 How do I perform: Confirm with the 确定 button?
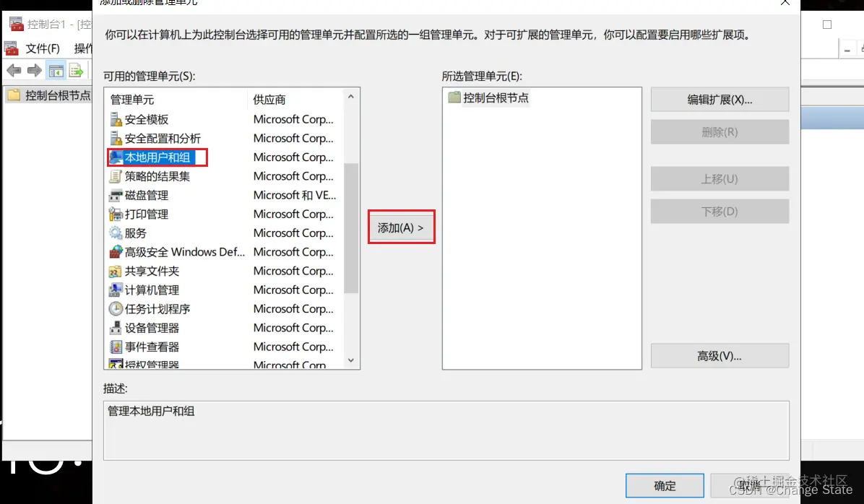(665, 486)
